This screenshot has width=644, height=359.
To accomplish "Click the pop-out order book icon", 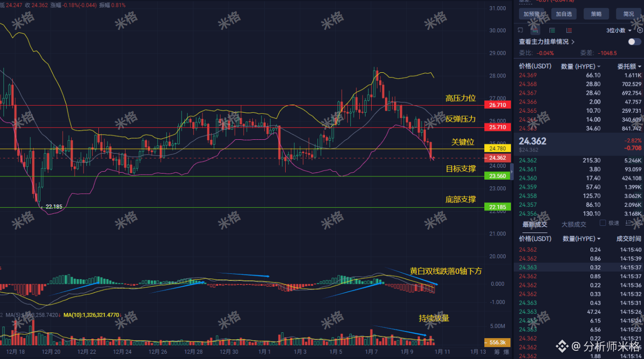I will coord(520,30).
